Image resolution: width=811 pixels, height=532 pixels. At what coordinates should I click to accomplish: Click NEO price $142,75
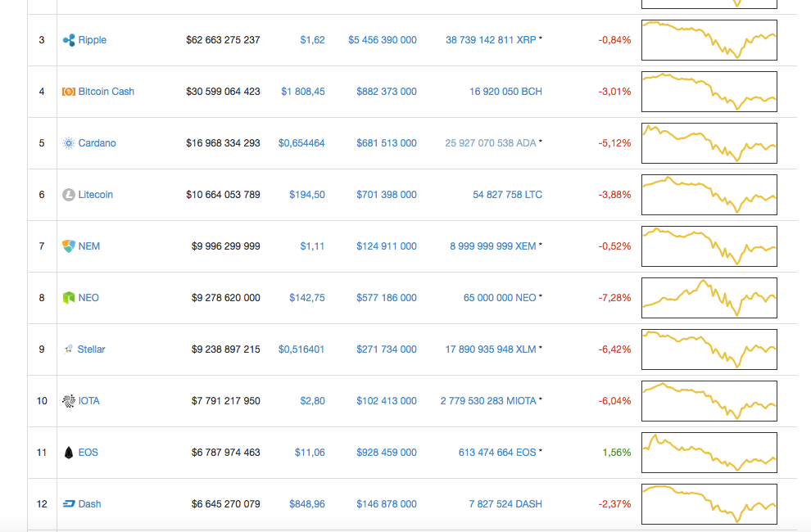point(307,298)
